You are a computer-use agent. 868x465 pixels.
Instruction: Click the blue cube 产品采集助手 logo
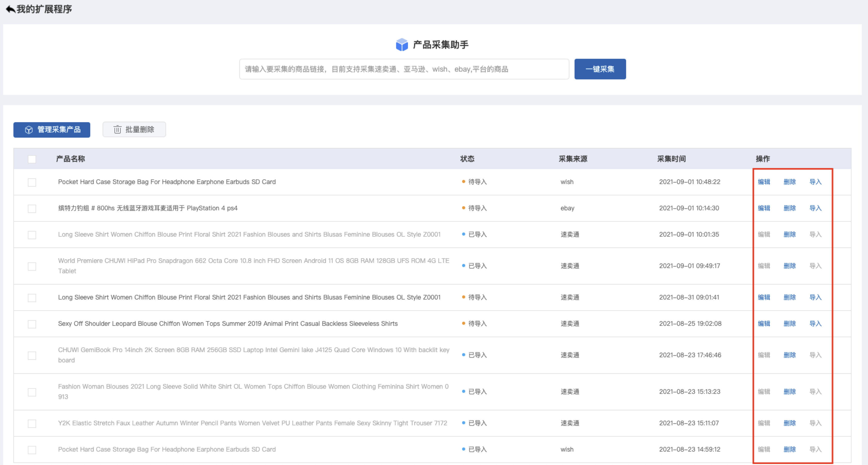[x=402, y=45]
